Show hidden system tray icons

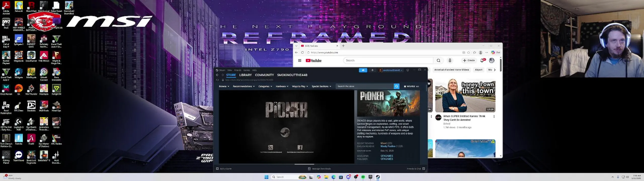[x=613, y=177]
